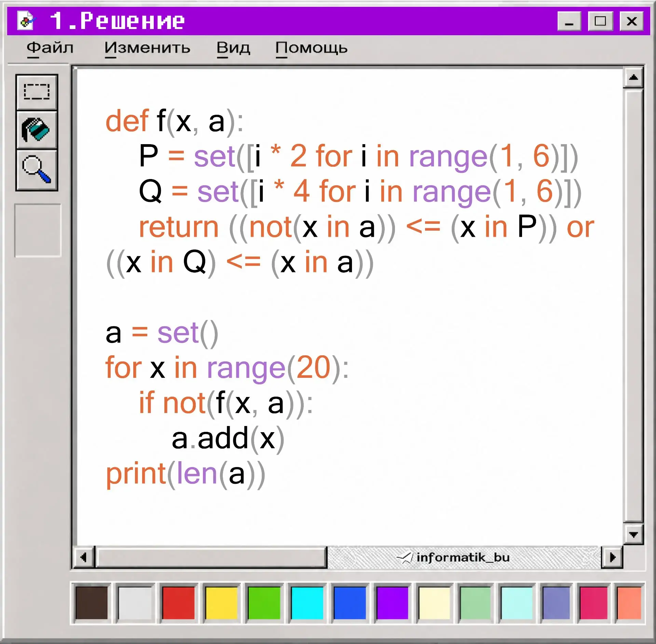Pick the cyan color swatch

click(x=307, y=603)
